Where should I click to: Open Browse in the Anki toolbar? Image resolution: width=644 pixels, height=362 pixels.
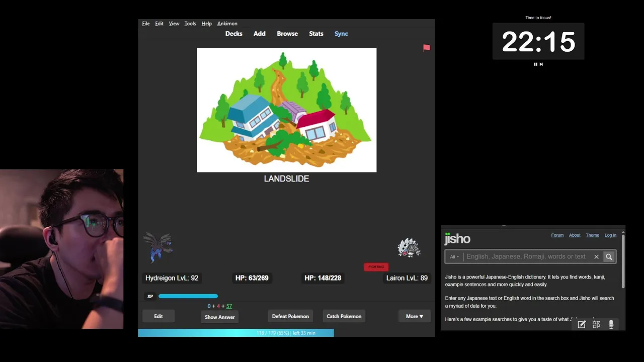point(287,34)
